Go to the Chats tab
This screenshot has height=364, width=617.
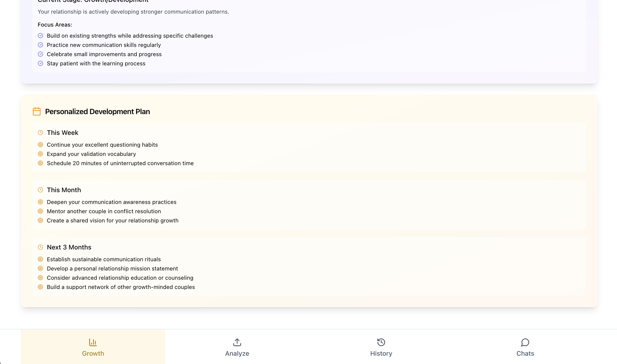(525, 347)
